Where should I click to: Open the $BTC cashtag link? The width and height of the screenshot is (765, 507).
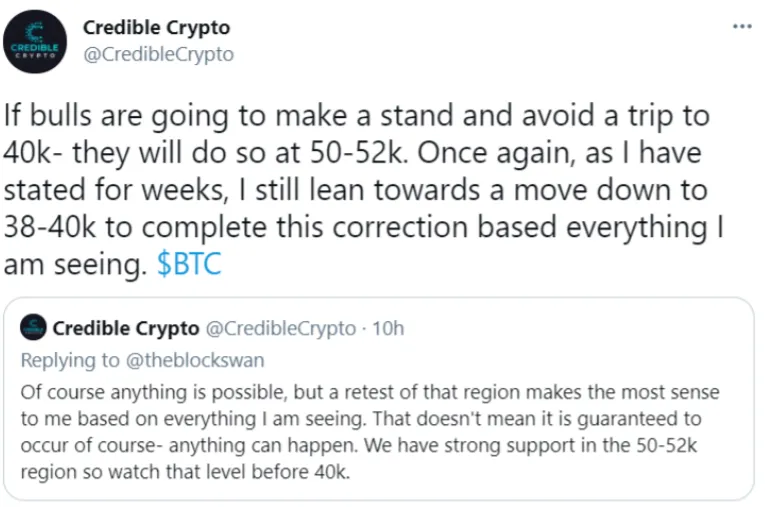click(189, 264)
